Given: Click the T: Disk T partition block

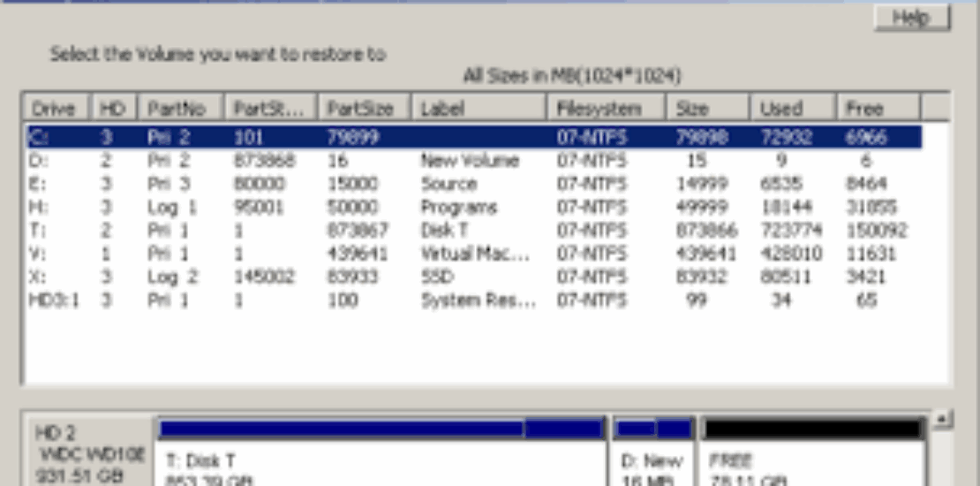Looking at the screenshot, I should pos(381,452).
